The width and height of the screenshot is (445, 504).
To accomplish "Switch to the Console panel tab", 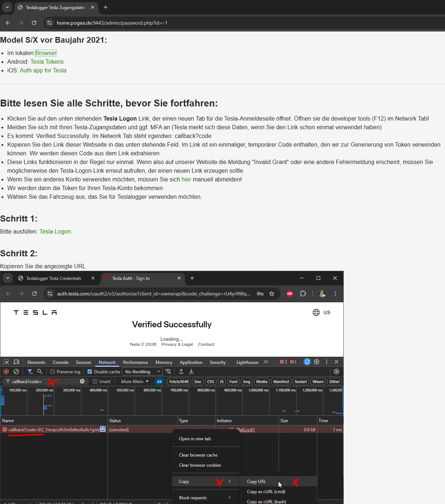I will [60, 362].
